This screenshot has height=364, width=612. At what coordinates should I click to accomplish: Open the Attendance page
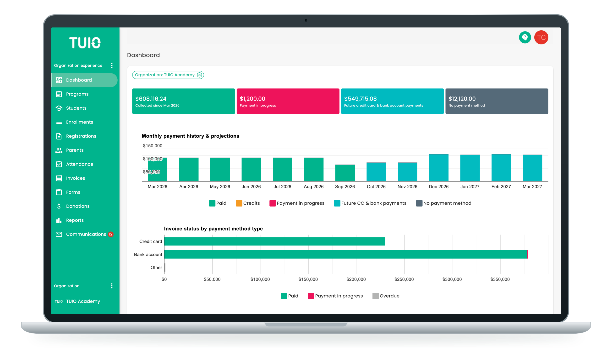click(84, 164)
